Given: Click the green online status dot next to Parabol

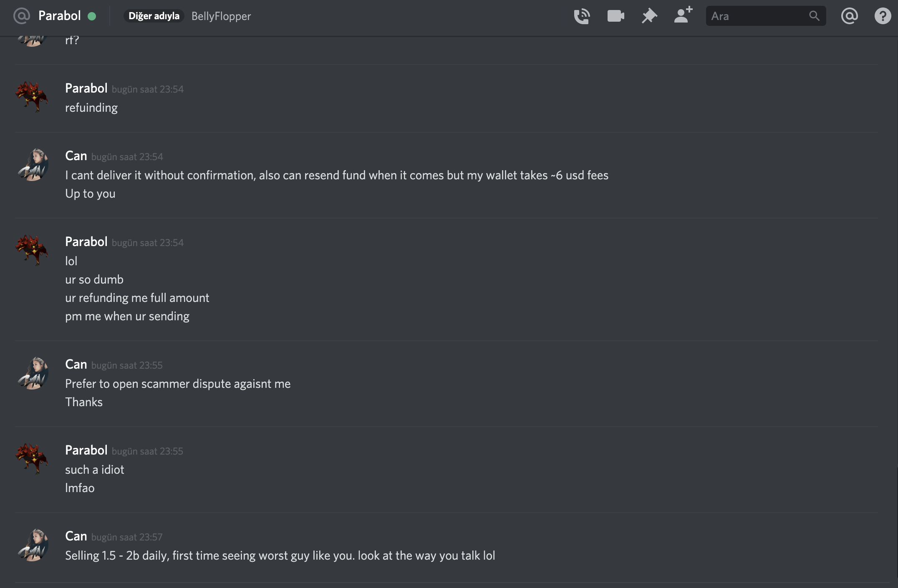Looking at the screenshot, I should 92,16.
